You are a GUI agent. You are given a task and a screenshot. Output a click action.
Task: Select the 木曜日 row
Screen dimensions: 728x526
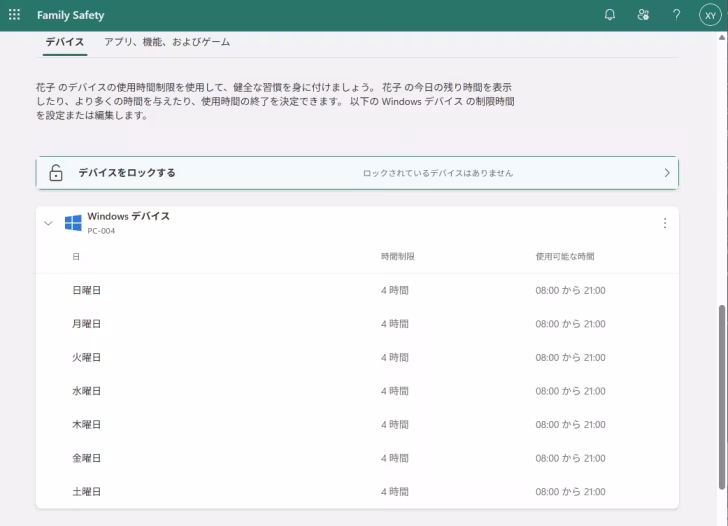357,424
